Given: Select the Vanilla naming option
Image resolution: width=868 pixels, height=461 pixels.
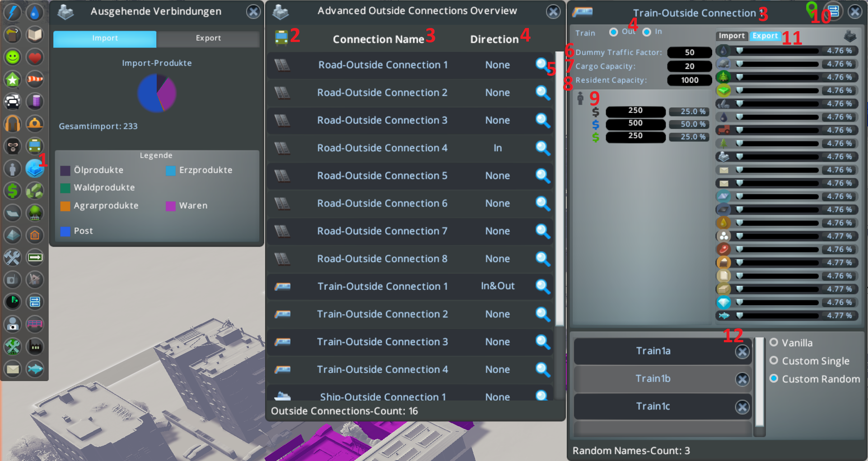Looking at the screenshot, I should (x=774, y=342).
